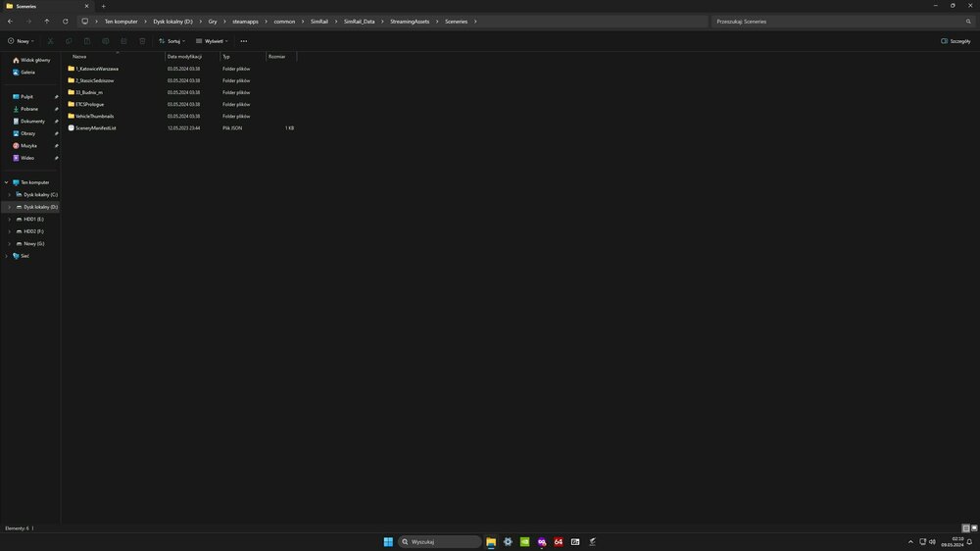This screenshot has width=980, height=551.
Task: Open the NVIDIA app from taskbar
Action: (x=524, y=541)
